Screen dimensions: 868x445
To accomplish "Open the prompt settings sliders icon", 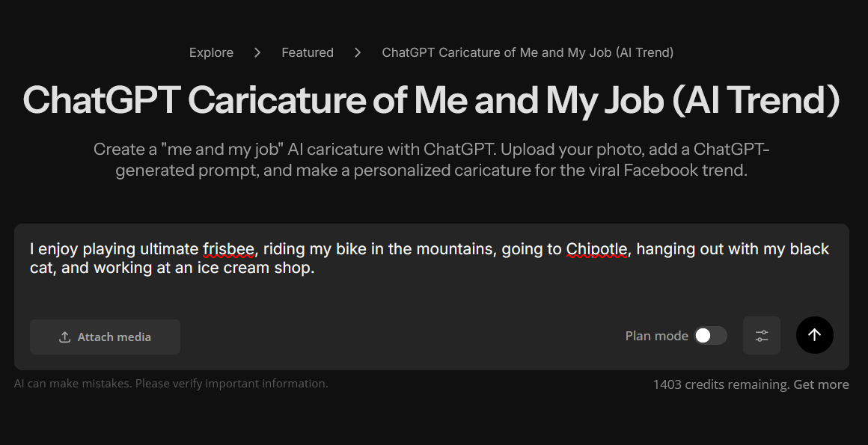I will coord(762,336).
